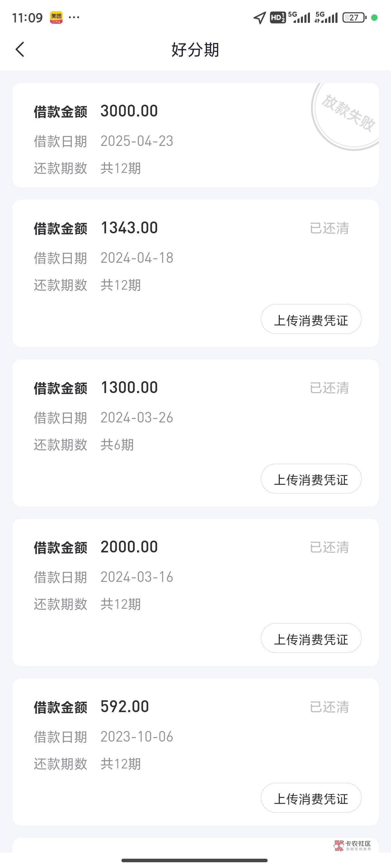Tap 已还清 status on the 1300.00 loan

[329, 388]
